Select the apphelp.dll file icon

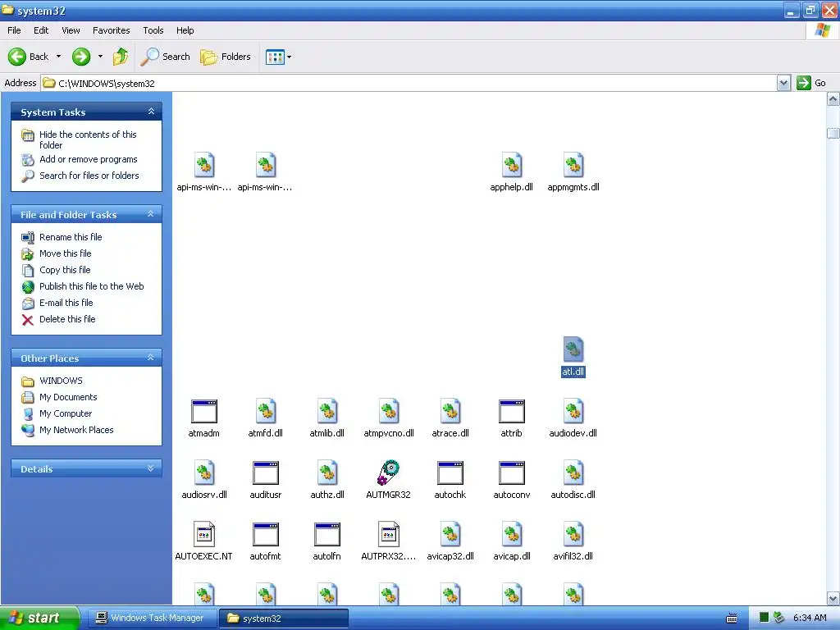click(512, 164)
